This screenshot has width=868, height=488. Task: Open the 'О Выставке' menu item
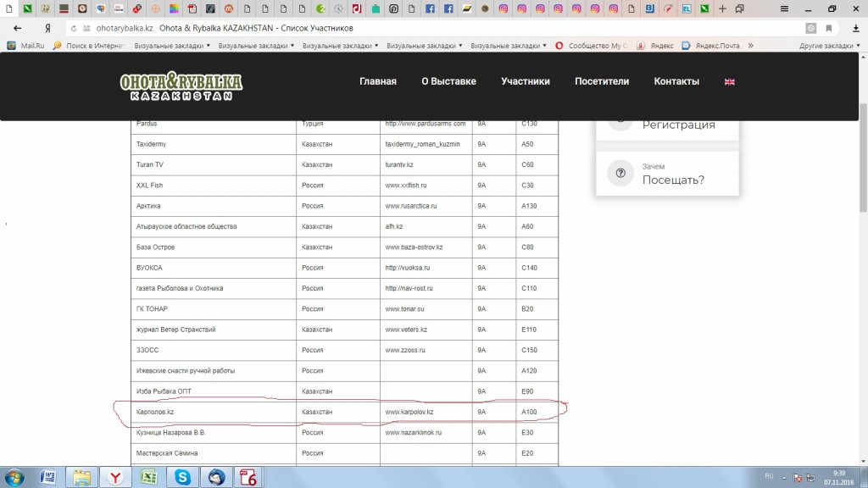(x=448, y=81)
